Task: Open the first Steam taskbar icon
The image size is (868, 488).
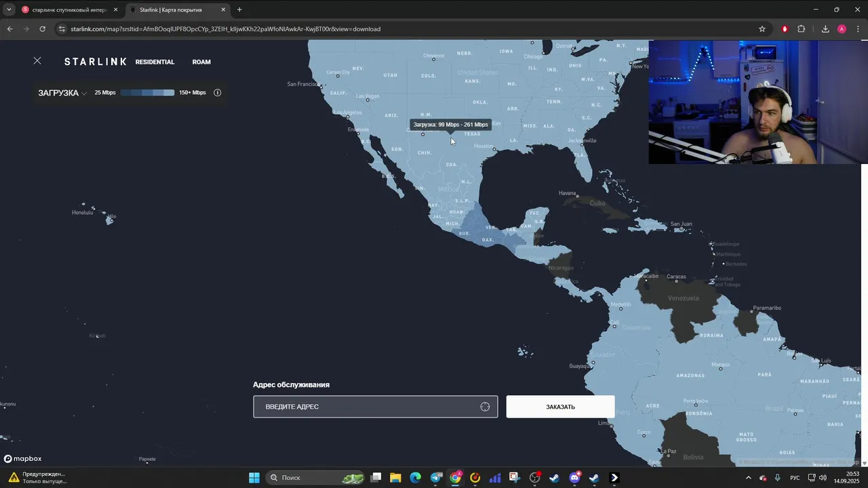Action: tap(555, 478)
